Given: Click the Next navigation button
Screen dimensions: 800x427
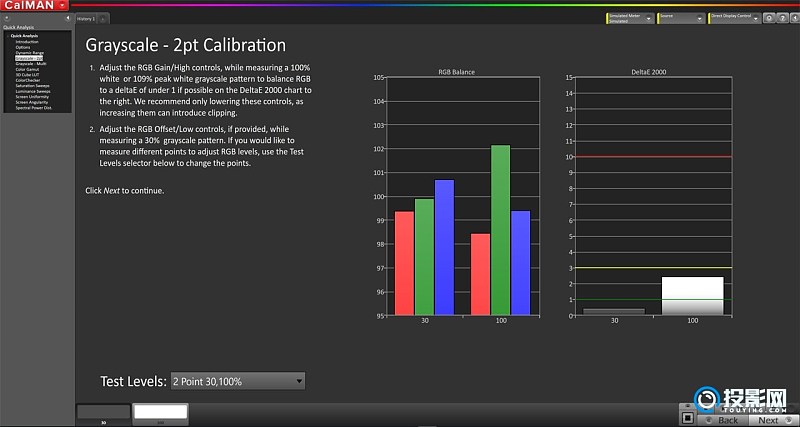Looking at the screenshot, I should click(772, 420).
